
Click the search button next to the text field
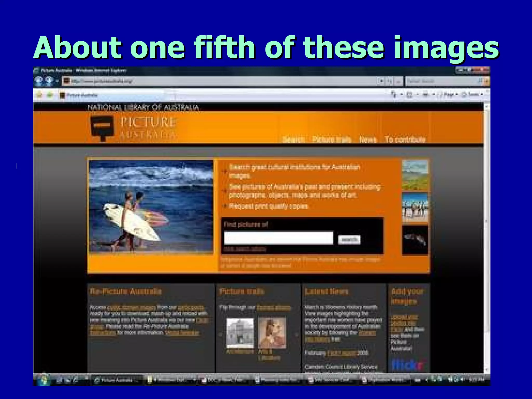pos(349,240)
